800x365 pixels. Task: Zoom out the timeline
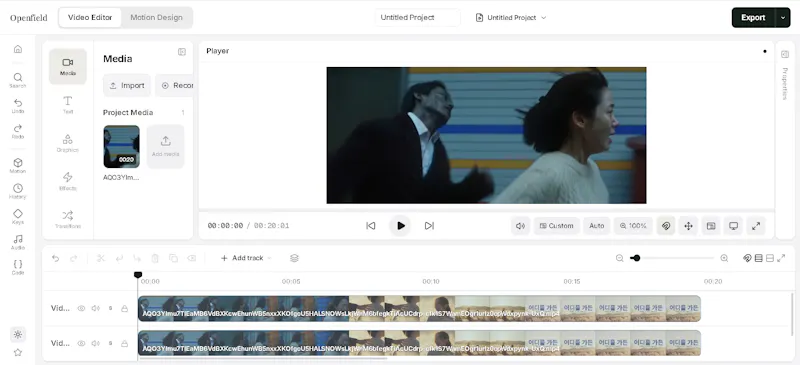[619, 258]
